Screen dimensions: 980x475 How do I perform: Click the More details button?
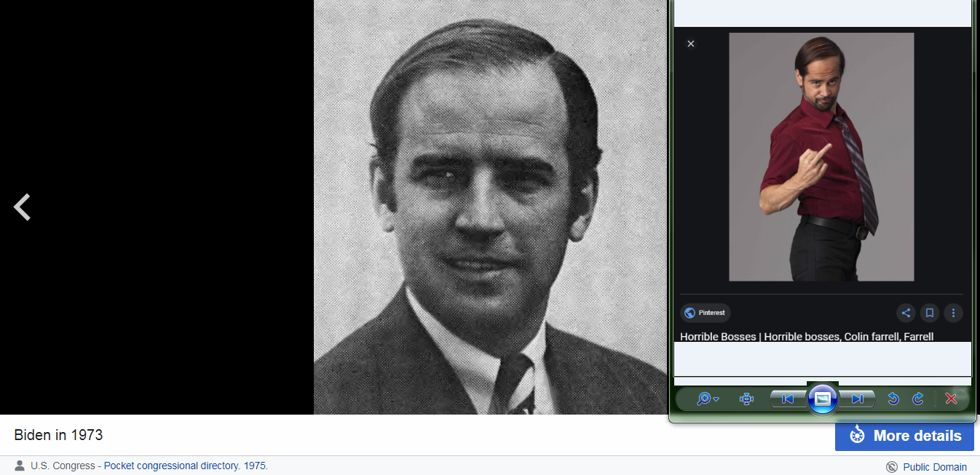click(x=904, y=436)
